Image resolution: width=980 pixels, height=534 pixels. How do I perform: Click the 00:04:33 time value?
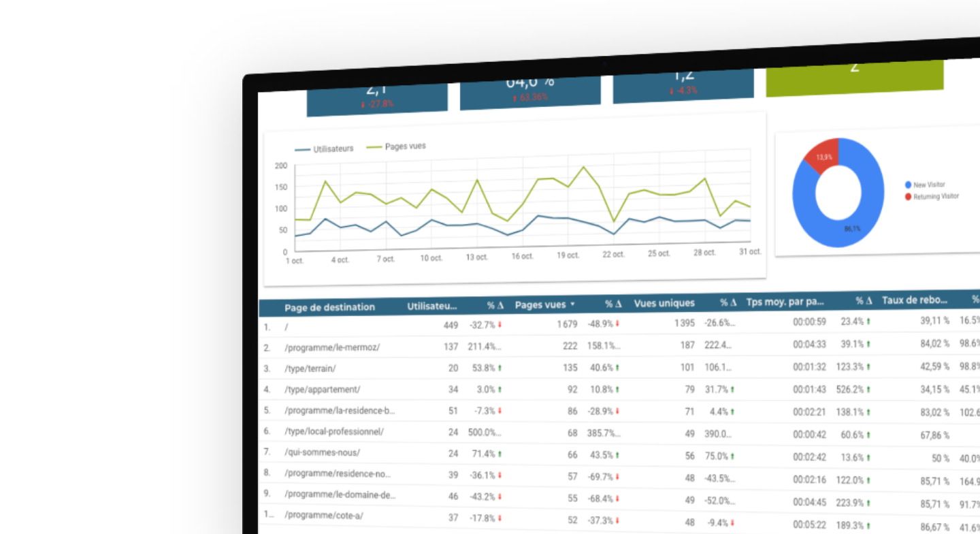click(809, 344)
